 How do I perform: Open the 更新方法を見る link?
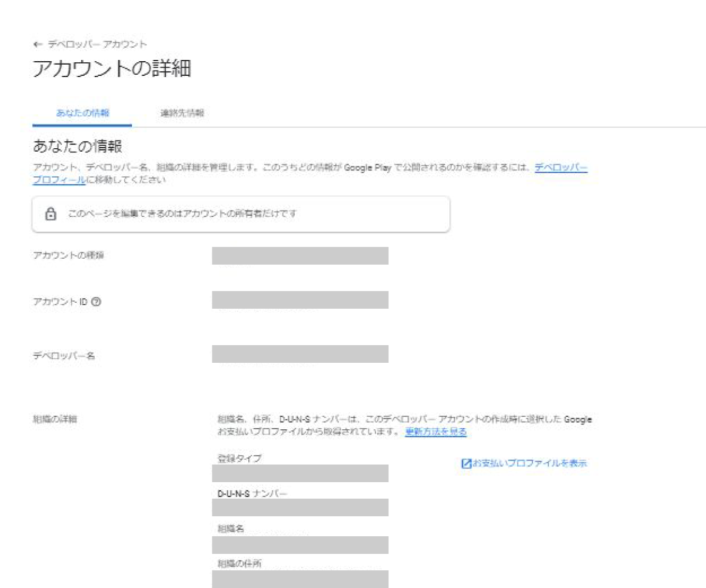point(435,432)
